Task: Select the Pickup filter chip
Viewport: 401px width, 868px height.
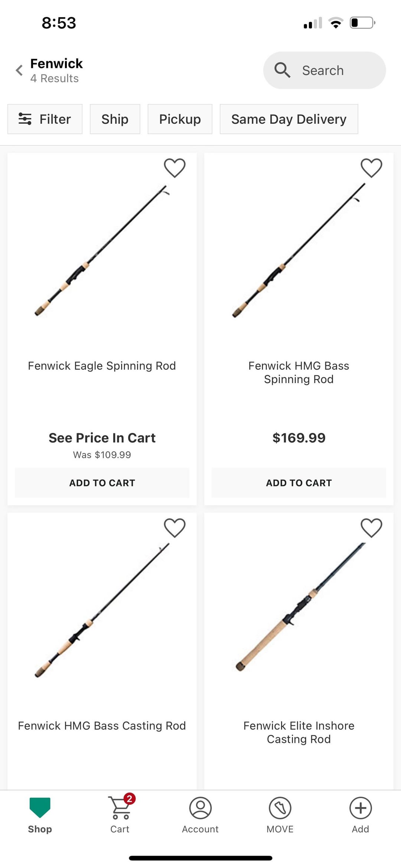Action: click(180, 119)
